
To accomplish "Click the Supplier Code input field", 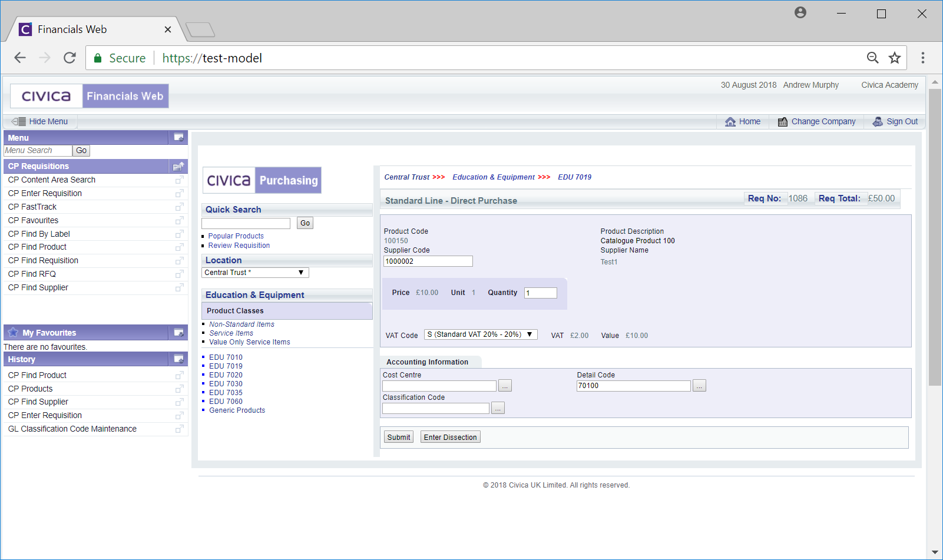I will 428,261.
